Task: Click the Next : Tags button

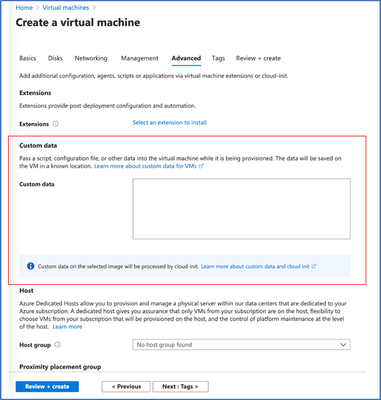Action: tap(180, 387)
